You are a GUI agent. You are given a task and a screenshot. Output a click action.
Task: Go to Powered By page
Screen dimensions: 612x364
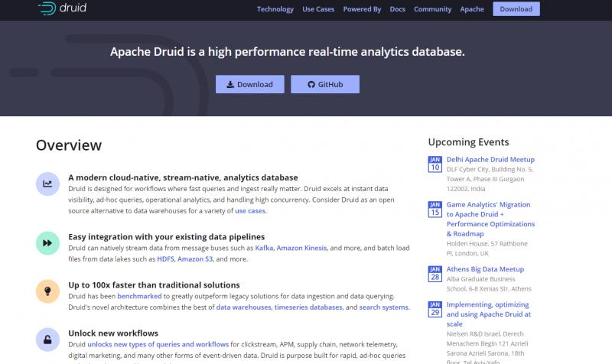point(362,9)
